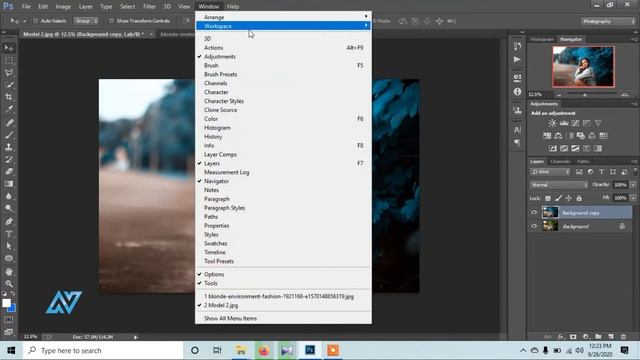
Task: Select the Eraser tool
Action: (x=9, y=171)
